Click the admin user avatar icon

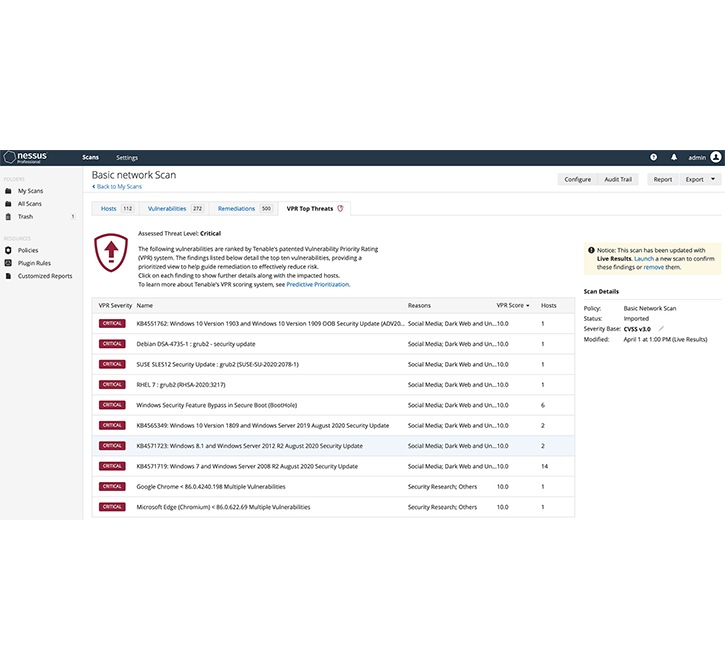(716, 157)
